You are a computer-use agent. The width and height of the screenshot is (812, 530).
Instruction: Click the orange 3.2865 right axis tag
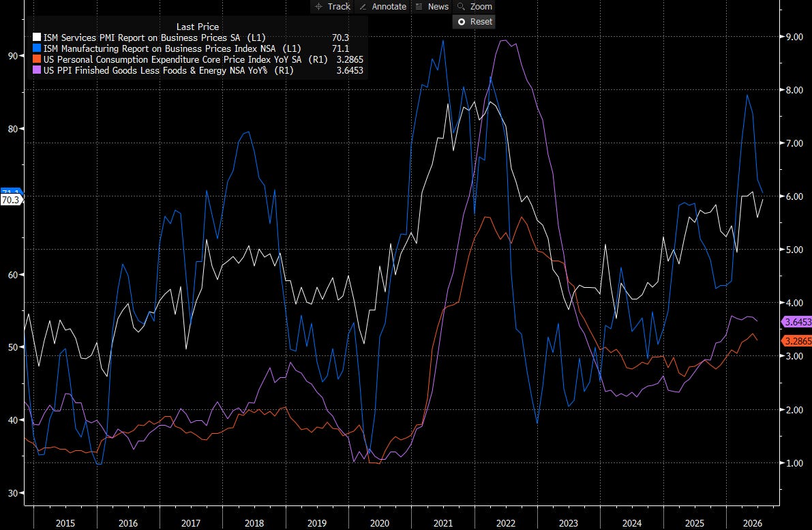coord(796,341)
